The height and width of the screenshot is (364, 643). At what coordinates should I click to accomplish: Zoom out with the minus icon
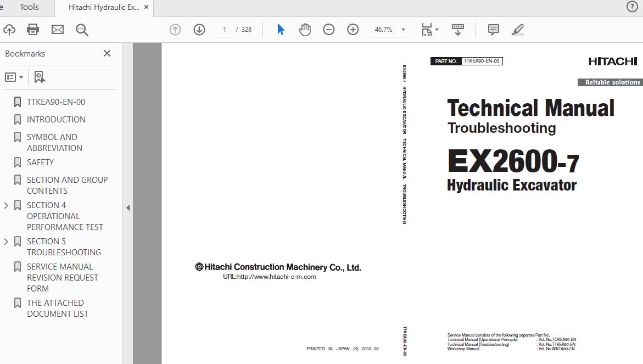click(x=329, y=30)
